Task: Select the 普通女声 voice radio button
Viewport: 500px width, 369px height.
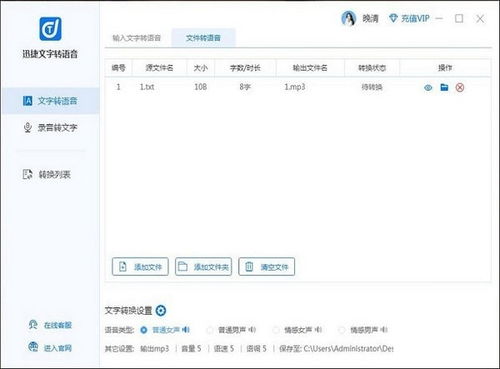Action: [x=144, y=330]
